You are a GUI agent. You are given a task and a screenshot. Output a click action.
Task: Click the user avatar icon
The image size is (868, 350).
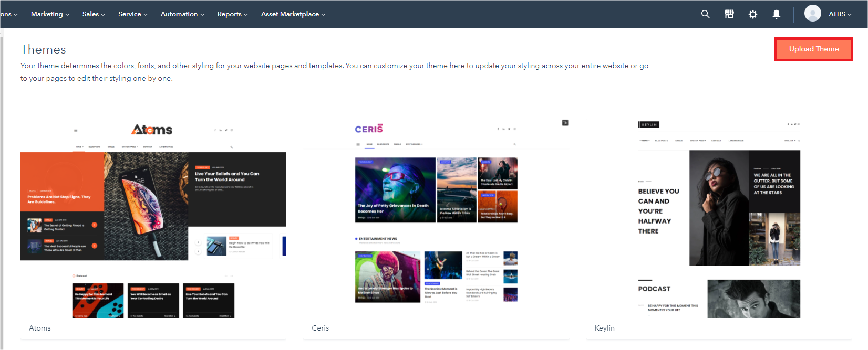point(812,14)
